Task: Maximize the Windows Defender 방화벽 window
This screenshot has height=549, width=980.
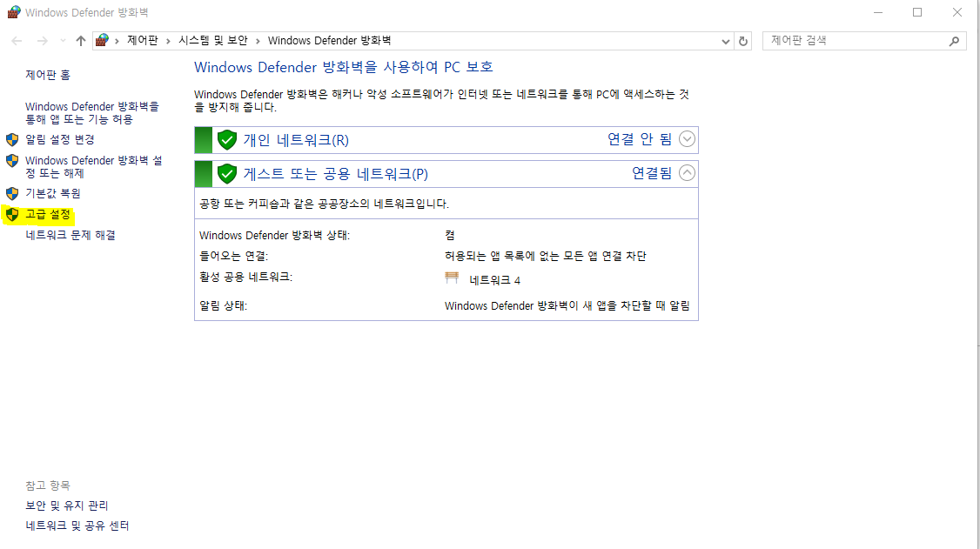Action: pos(917,12)
